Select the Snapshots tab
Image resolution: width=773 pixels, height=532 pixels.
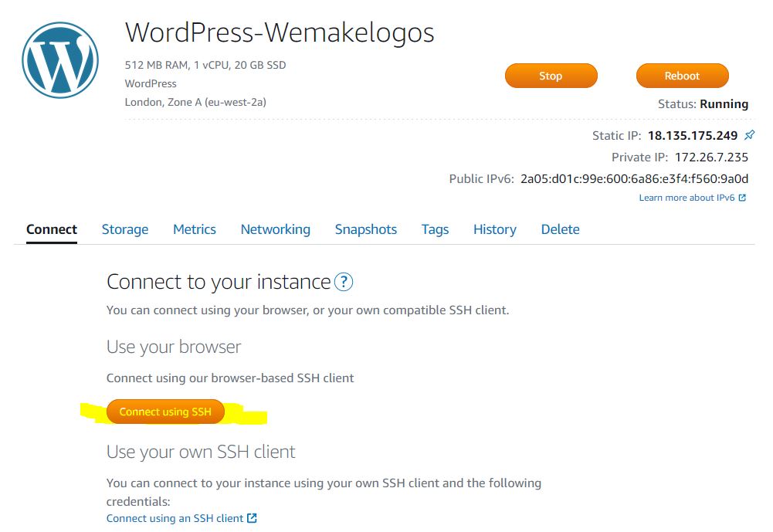[x=366, y=229]
